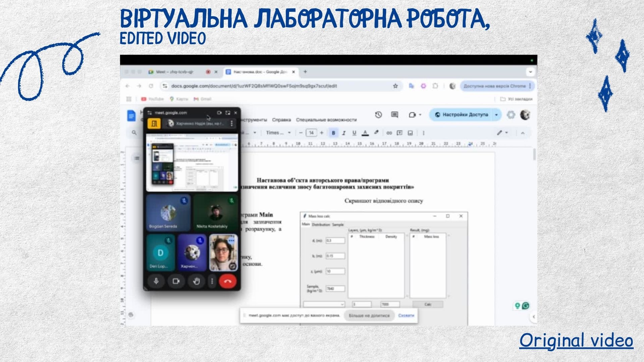
Task: Open the Chrome apps grid shortcut
Action: click(129, 99)
